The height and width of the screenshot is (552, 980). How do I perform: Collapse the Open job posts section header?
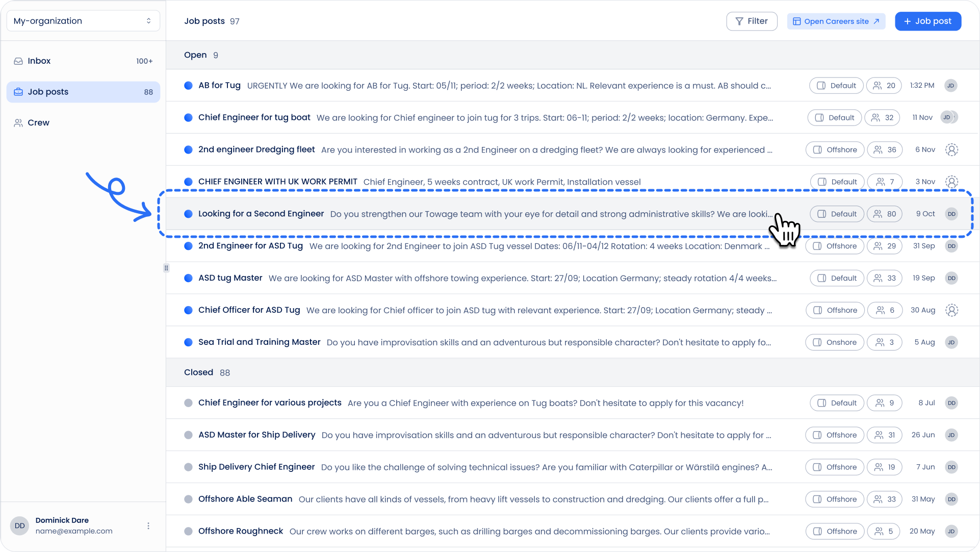point(196,55)
